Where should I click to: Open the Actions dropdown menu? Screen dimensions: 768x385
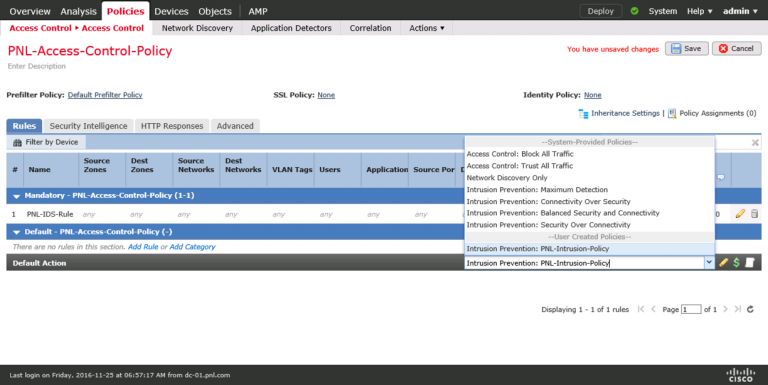427,28
